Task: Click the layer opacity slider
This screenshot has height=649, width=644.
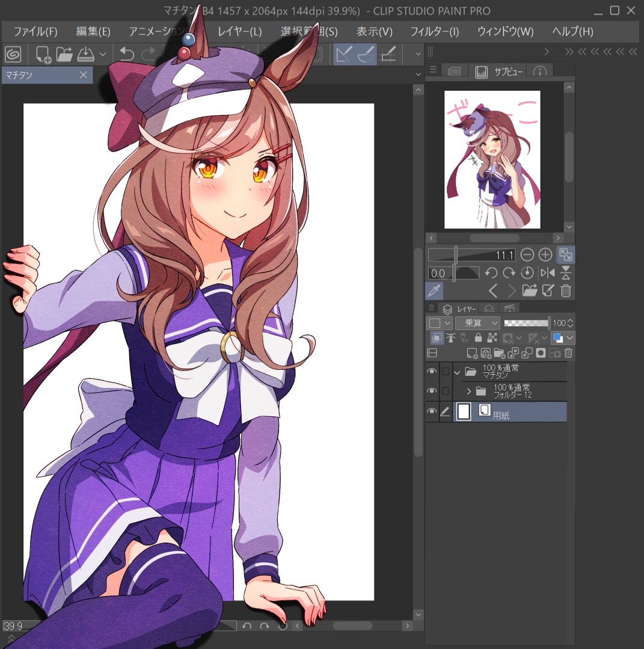Action: [x=526, y=323]
